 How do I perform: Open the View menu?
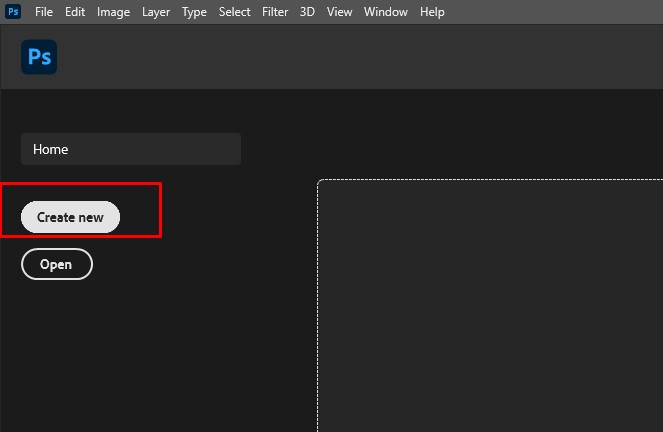(x=339, y=12)
